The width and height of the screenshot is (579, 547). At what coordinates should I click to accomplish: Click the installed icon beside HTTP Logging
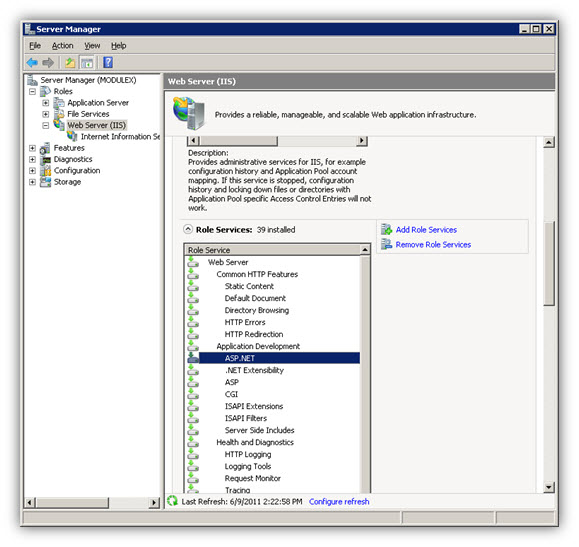[192, 454]
